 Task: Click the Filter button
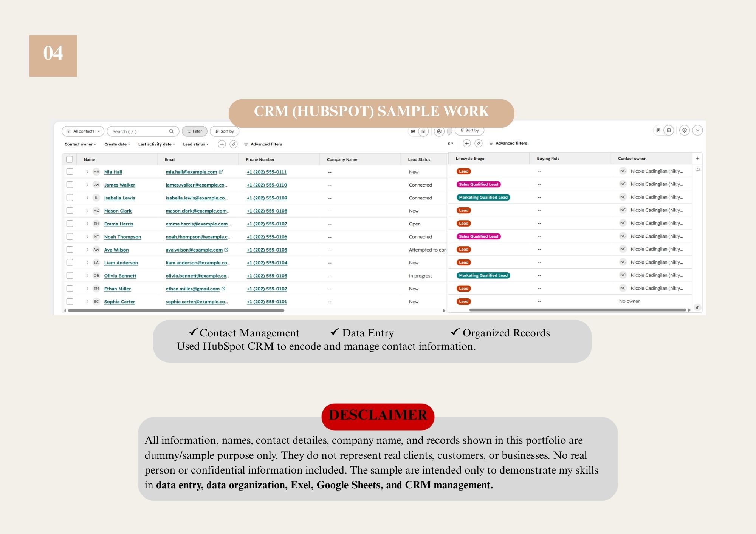click(195, 131)
